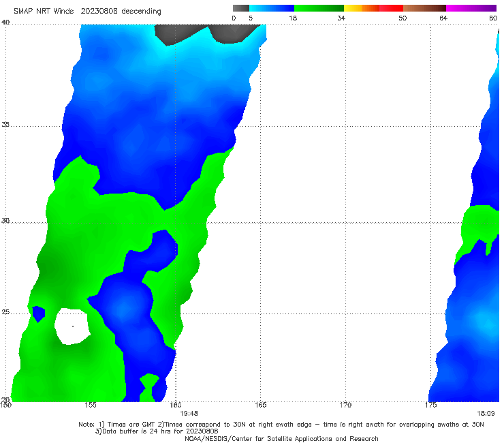Click the title text "SMAP NRT Winds"
This screenshot has height=443, width=504.
[44, 11]
